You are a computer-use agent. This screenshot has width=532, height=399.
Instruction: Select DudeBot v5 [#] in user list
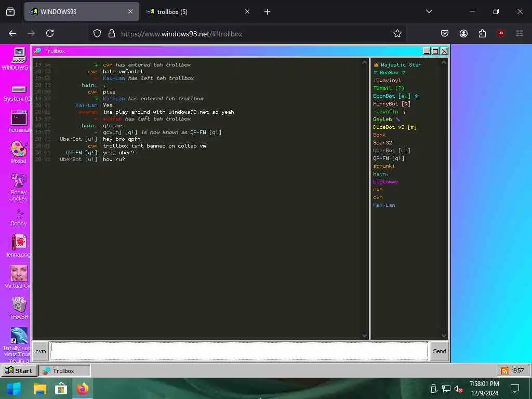[395, 127]
